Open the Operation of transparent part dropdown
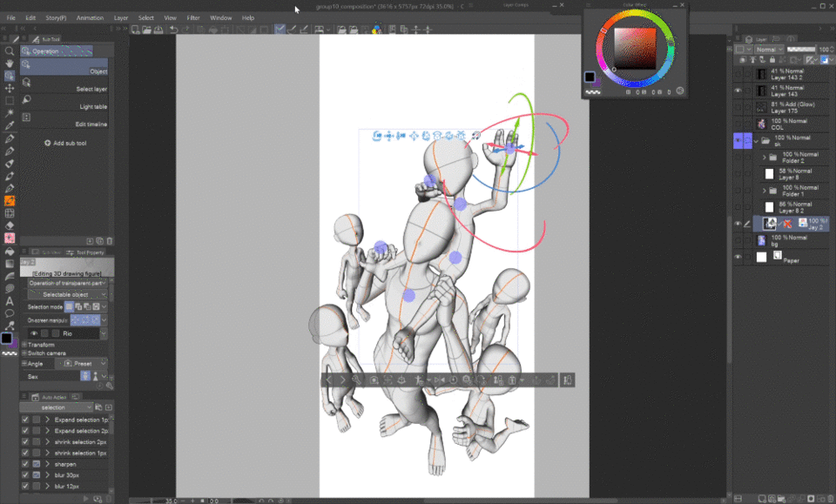Screen dimensions: 836x504 (67, 283)
